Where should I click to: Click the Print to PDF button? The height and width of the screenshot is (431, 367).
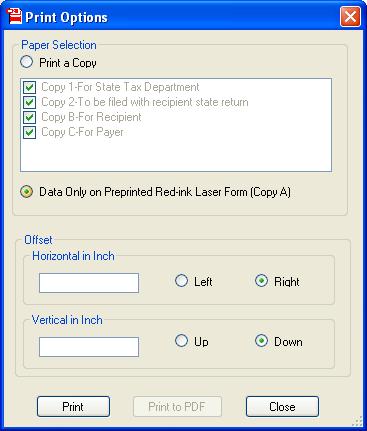[x=177, y=407]
